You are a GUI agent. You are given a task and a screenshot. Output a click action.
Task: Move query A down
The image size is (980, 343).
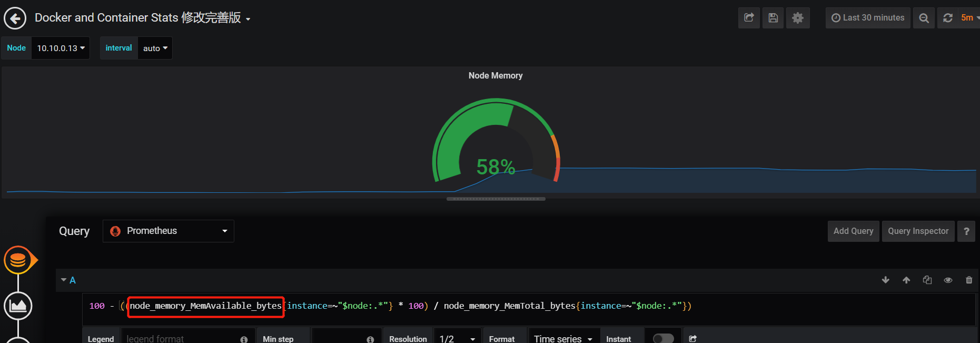[x=886, y=280]
